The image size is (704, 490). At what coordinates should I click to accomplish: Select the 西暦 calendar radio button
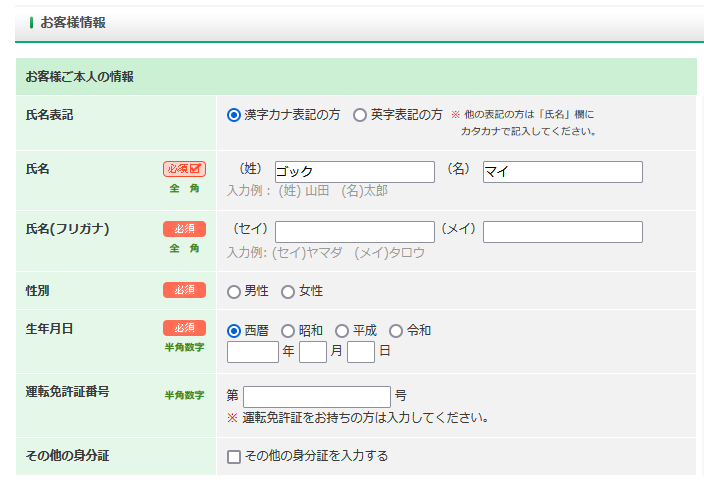click(234, 330)
